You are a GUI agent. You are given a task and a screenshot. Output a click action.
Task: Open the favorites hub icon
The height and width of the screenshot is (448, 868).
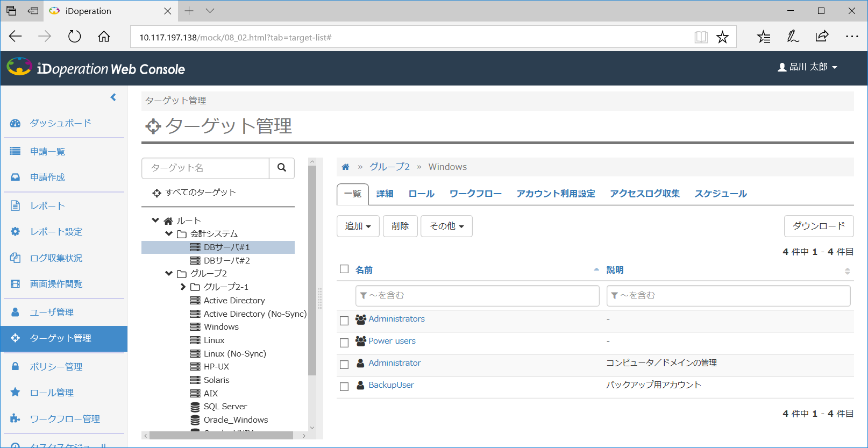(764, 37)
